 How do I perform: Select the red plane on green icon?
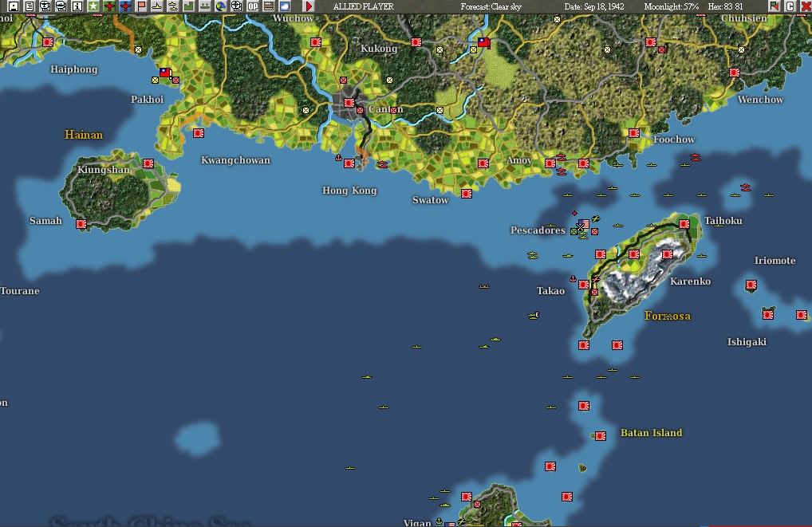coord(109,6)
